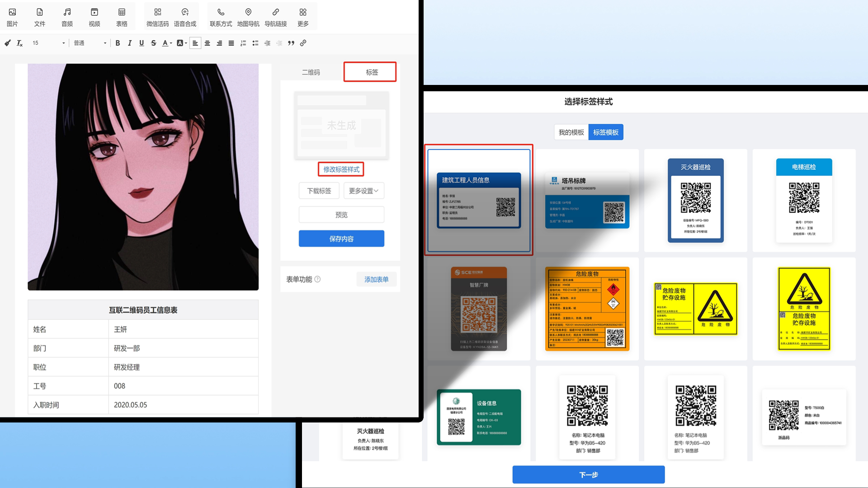Clear text formatting
Image resolution: width=868 pixels, height=488 pixels.
click(19, 43)
